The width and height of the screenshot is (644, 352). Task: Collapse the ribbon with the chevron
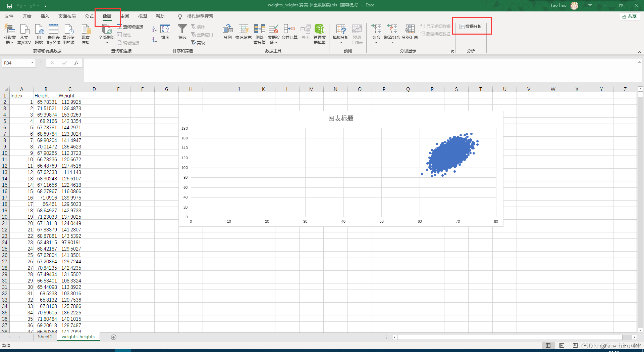639,52
